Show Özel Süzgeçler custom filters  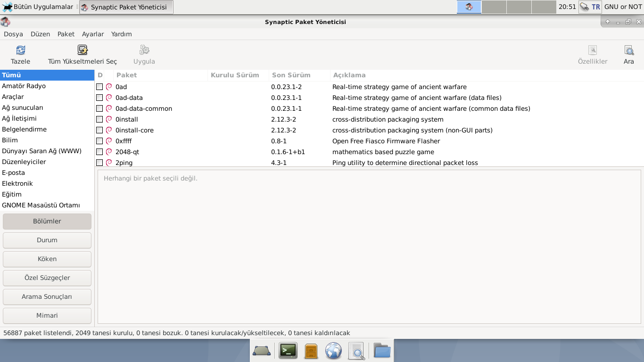(47, 278)
